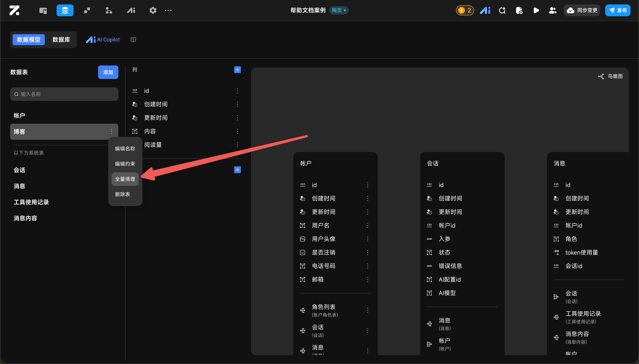Click the 发布 publish button
The image size is (639, 364).
pyautogui.click(x=617, y=10)
